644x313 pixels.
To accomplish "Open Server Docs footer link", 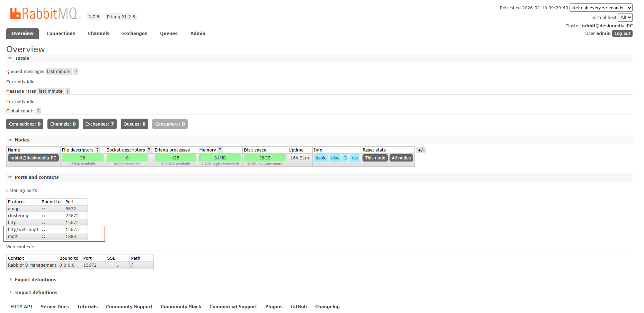I will point(55,307).
